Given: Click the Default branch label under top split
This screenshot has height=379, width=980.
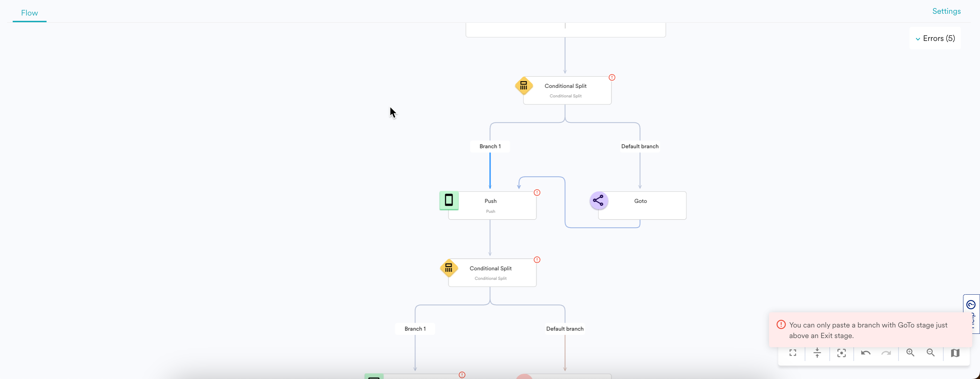Looking at the screenshot, I should click(640, 146).
